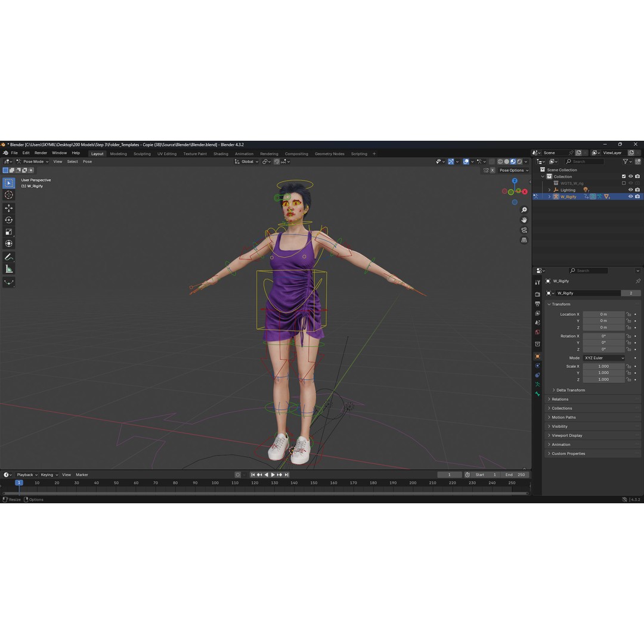Collapse the Transform panel
The image size is (644, 644).
click(x=561, y=304)
